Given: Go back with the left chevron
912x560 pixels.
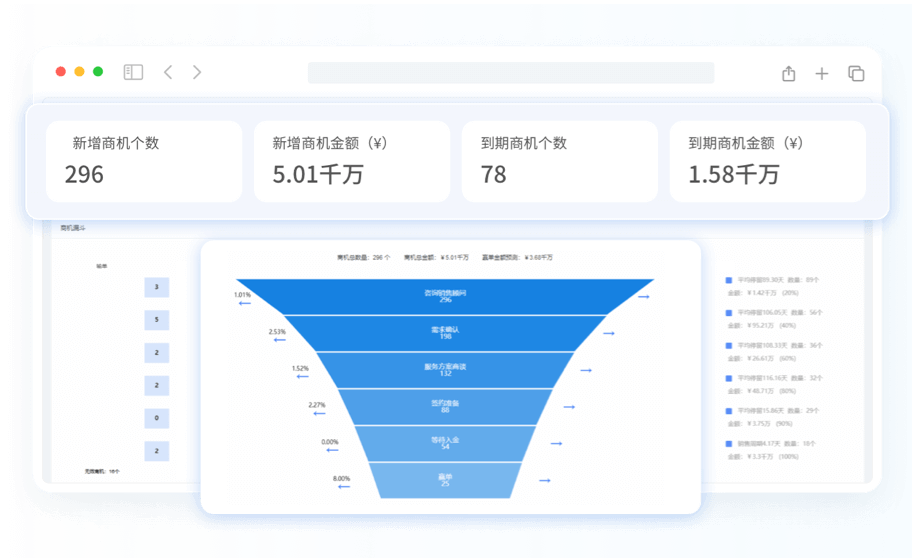Looking at the screenshot, I should [168, 72].
